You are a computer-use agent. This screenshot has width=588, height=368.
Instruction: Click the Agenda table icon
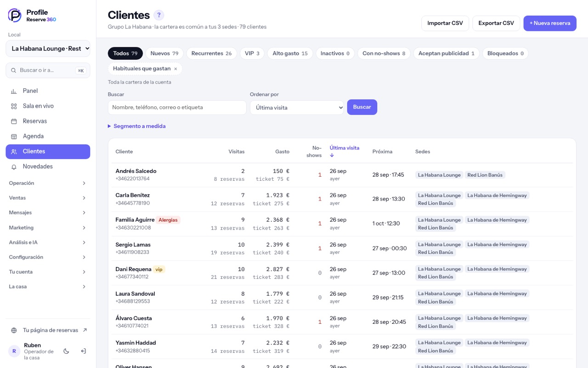coord(14,137)
